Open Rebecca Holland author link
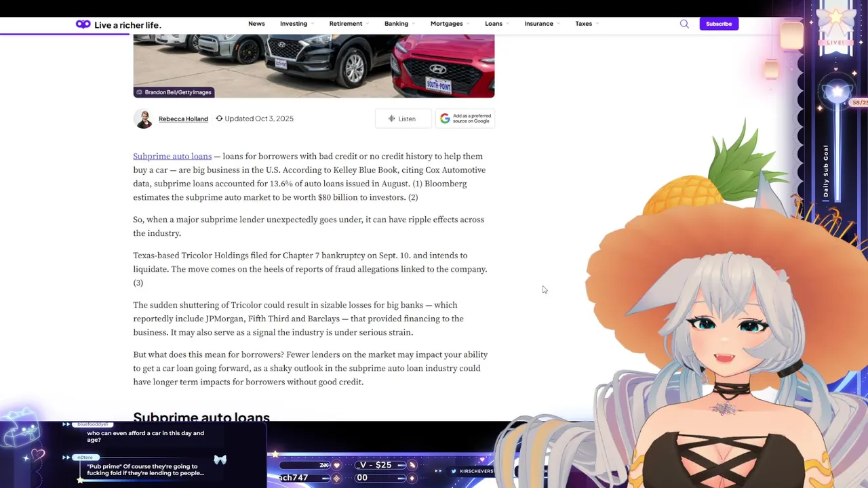Viewport: 868px width, 488px height. point(183,119)
